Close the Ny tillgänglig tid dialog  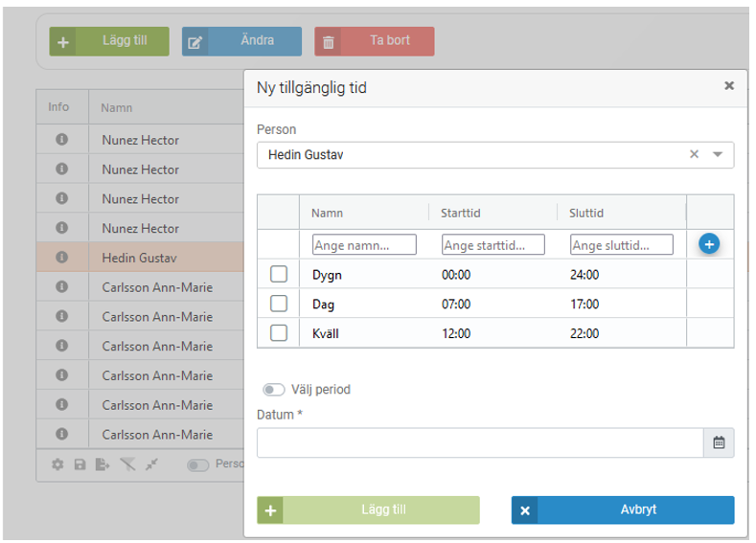point(729,85)
